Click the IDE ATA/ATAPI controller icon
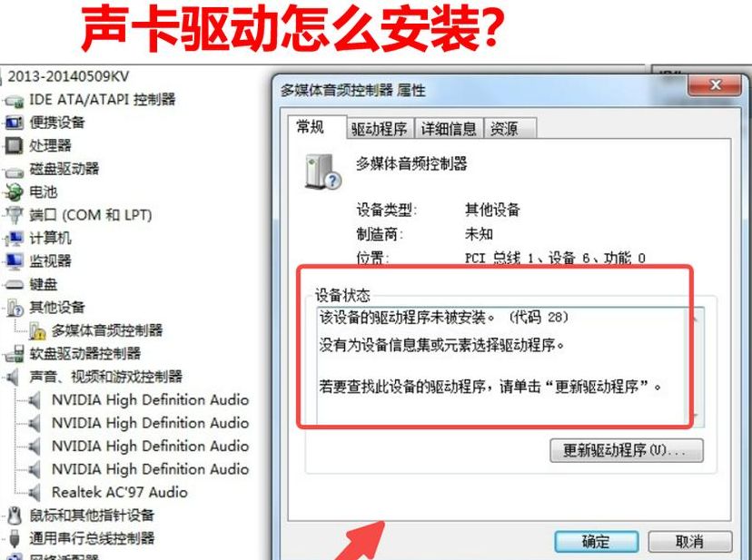Viewport: 752px width, 560px height. point(15,101)
